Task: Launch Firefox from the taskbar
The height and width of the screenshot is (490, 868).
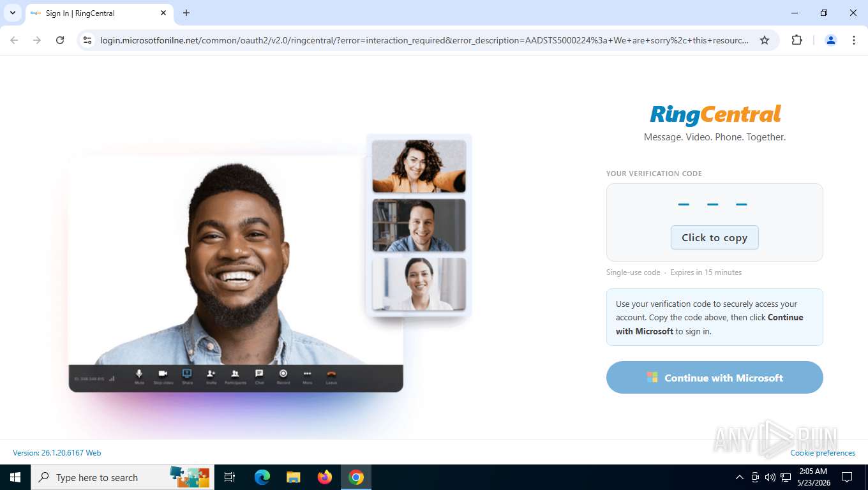Action: (325, 477)
